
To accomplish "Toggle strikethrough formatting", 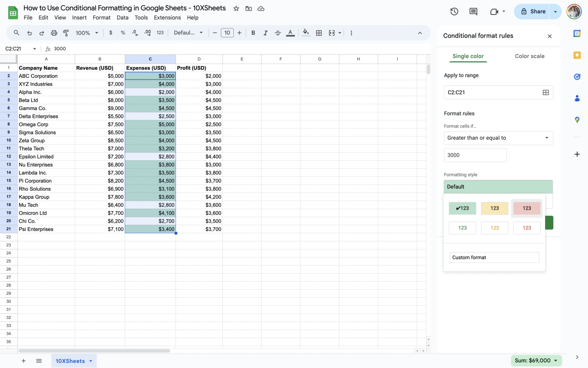I will [x=278, y=33].
